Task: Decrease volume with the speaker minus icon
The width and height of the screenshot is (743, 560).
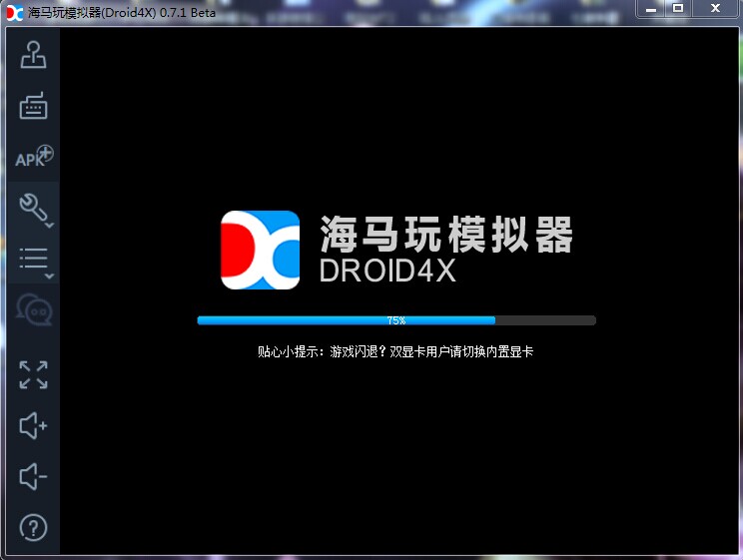Action: coord(33,476)
